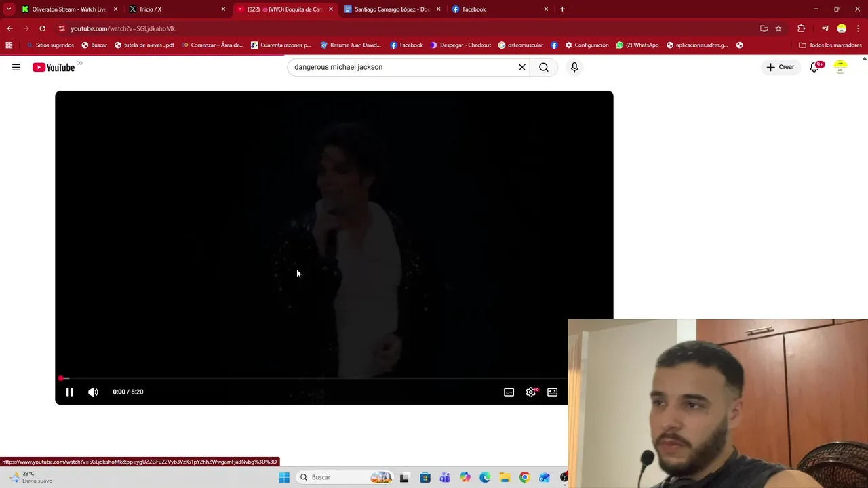
Task: Open the Crear upload menu
Action: [x=781, y=67]
